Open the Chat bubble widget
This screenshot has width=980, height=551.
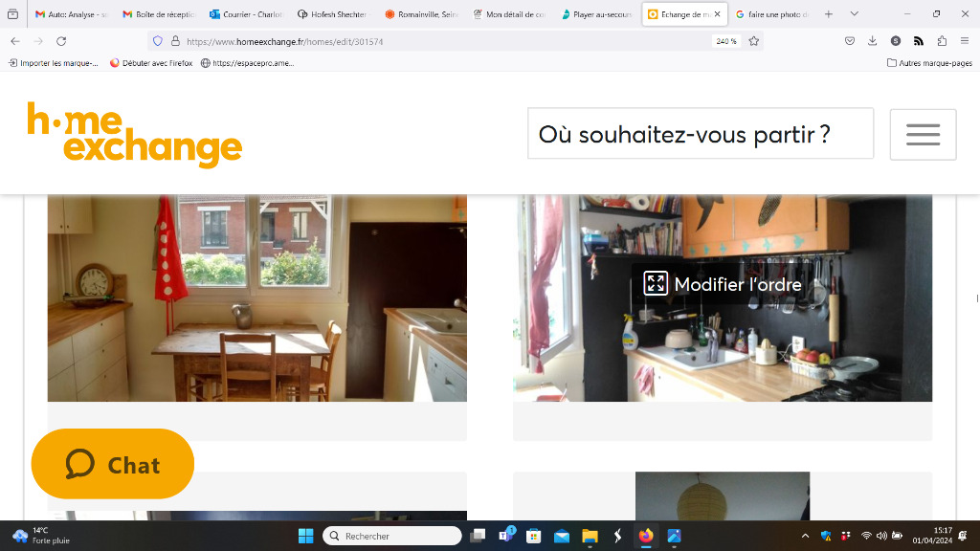113,464
